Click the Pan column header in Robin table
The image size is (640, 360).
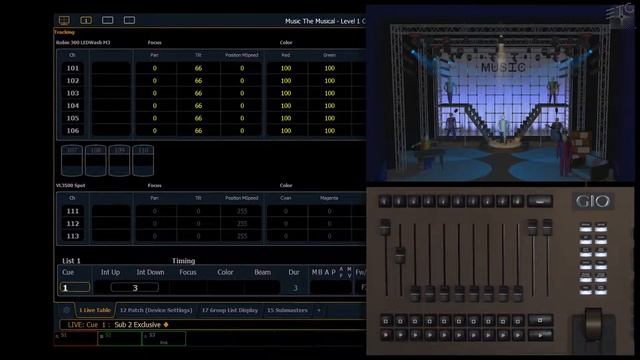click(x=154, y=55)
